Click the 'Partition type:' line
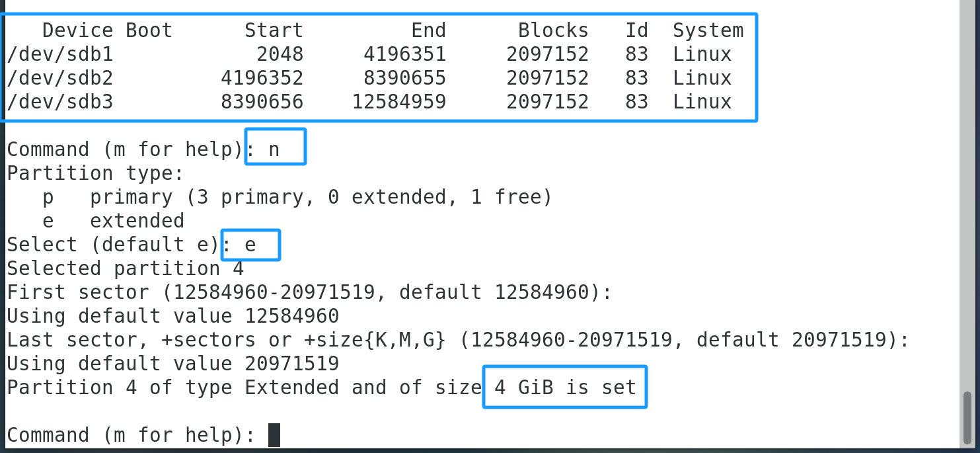980x453 pixels. pyautogui.click(x=95, y=173)
